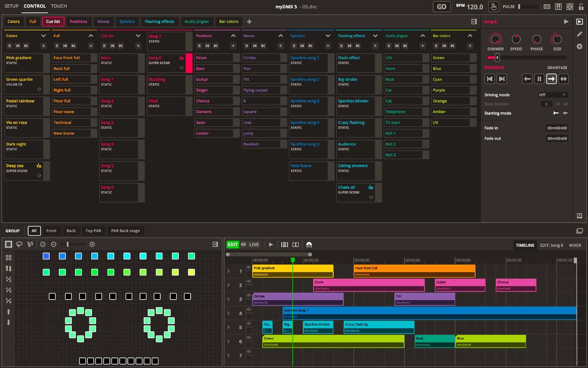Collapse the Cue list column chevron
The image size is (588, 368).
pyautogui.click(x=138, y=36)
